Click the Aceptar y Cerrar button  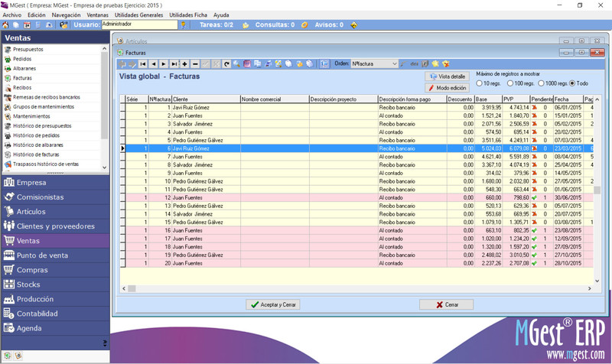tap(273, 304)
